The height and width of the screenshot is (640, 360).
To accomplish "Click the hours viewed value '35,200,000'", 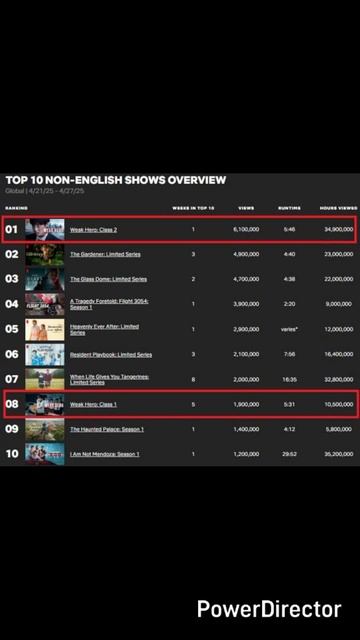I will click(339, 454).
